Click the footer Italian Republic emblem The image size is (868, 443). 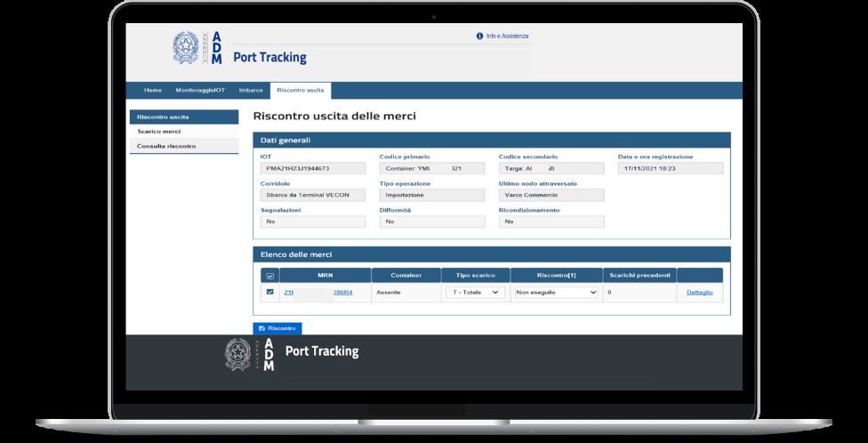click(238, 354)
